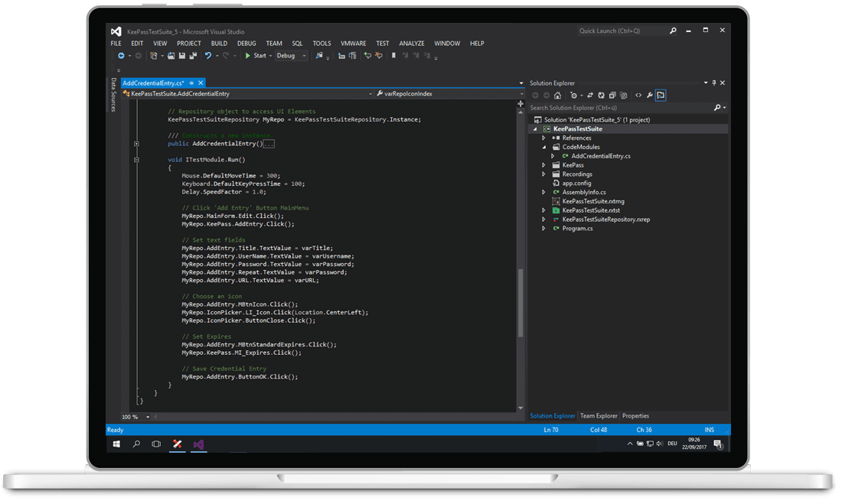Image resolution: width=842 pixels, height=504 pixels.
Task: Toggle auto-hide pin on Solution Explorer panel
Action: [x=714, y=83]
